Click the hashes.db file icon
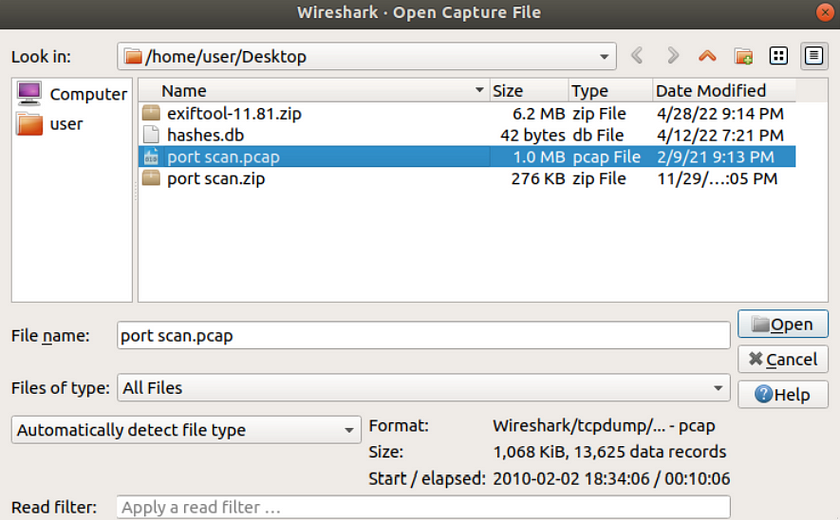 151,135
